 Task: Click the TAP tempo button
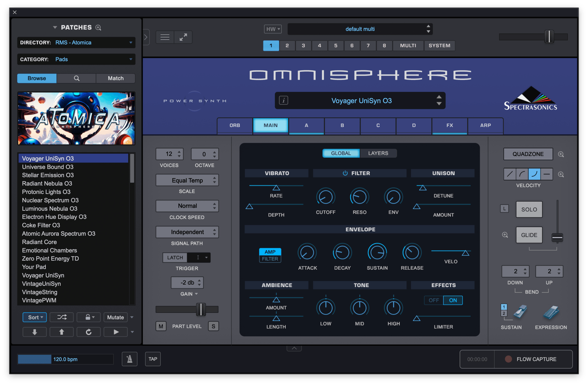click(x=153, y=359)
